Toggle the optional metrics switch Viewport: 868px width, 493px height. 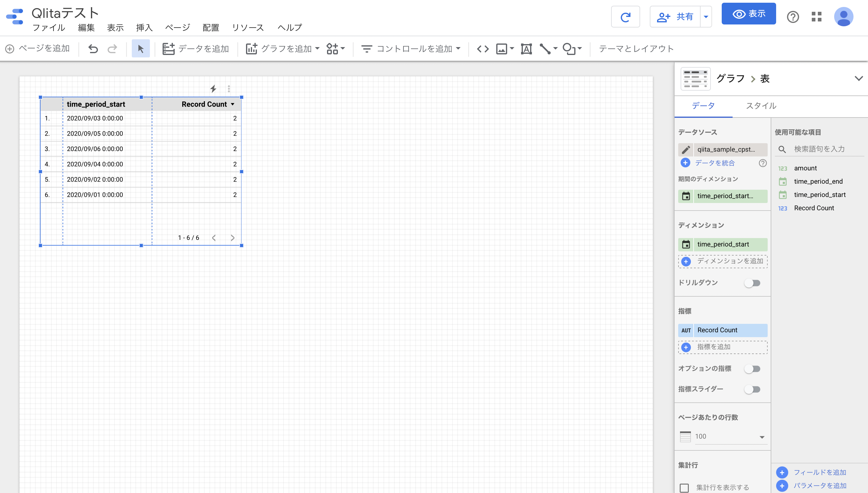[753, 369]
